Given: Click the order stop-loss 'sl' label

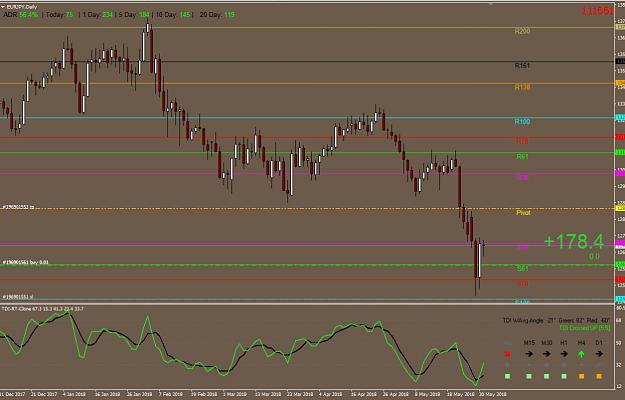Looking at the screenshot, I should (x=18, y=297).
